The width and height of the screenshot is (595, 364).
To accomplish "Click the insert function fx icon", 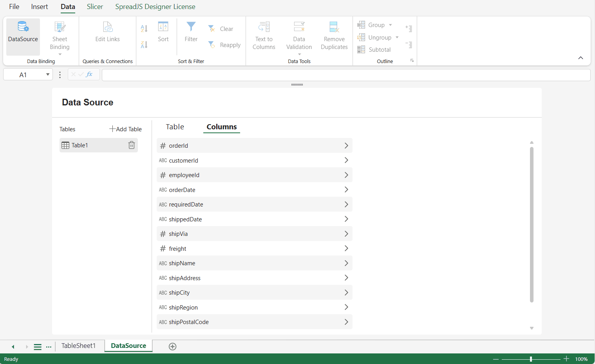I will click(x=89, y=74).
